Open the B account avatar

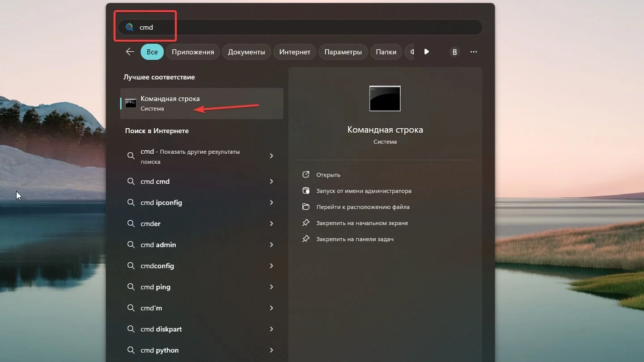tap(454, 52)
